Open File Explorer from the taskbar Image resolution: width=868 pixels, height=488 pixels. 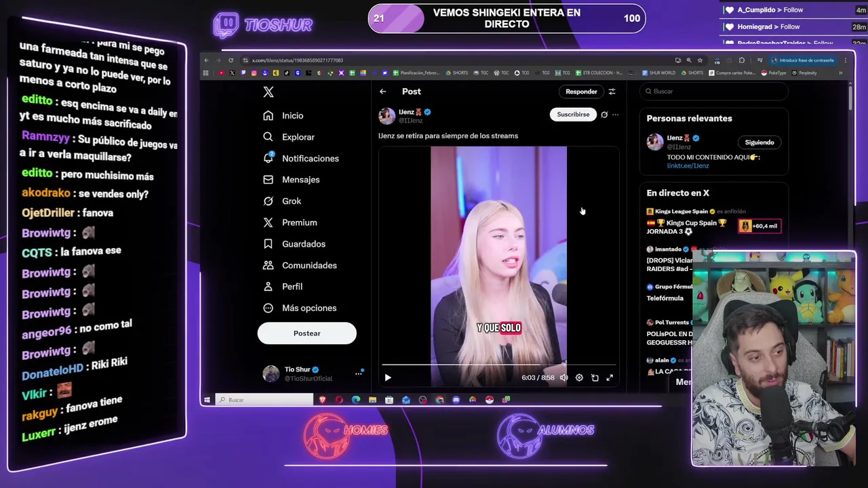tap(372, 400)
